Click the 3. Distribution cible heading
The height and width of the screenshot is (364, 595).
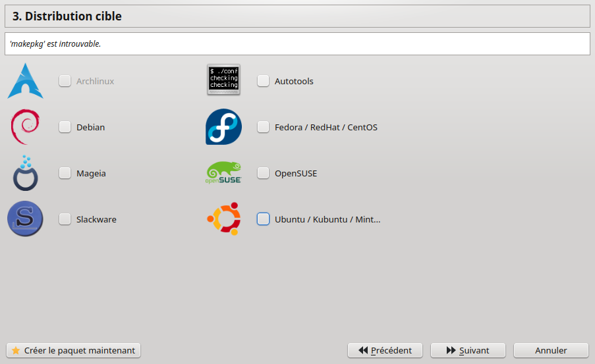point(67,16)
